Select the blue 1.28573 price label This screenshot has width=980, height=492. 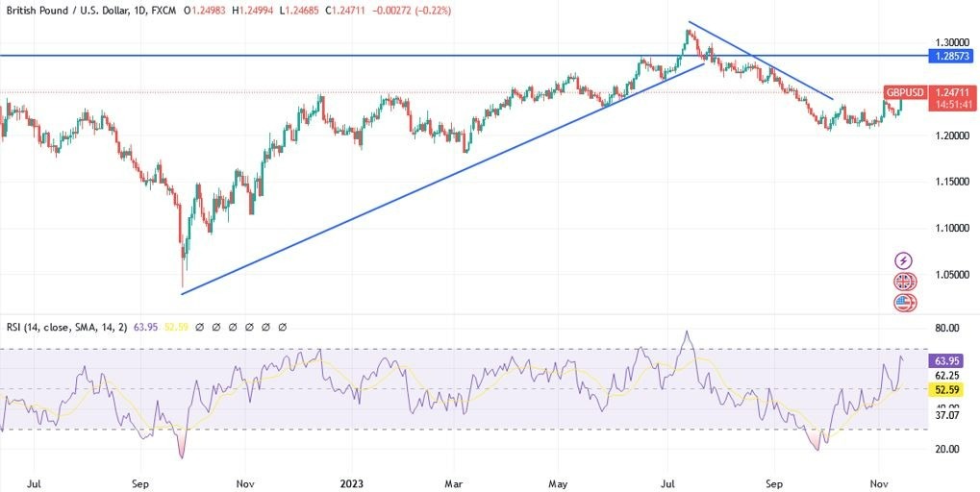coord(952,56)
